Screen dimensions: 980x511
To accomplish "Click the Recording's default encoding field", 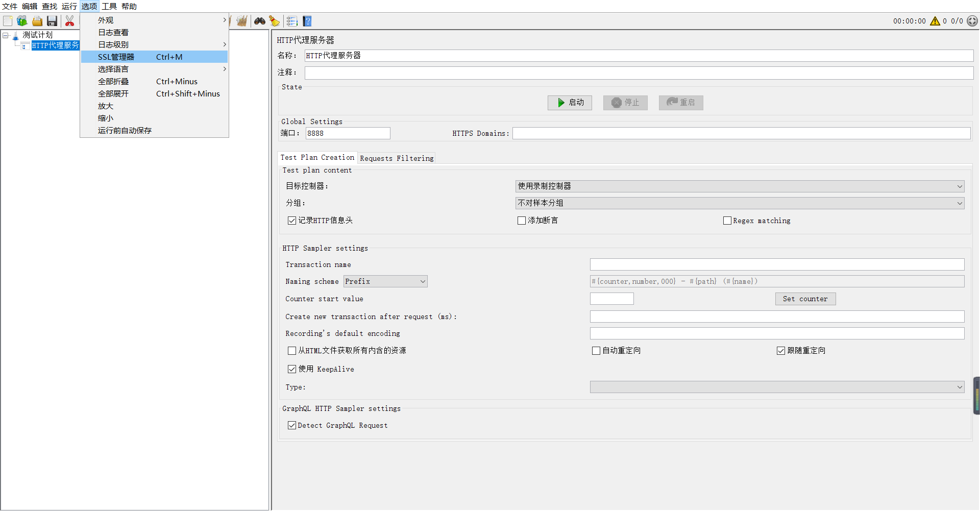I will [777, 333].
